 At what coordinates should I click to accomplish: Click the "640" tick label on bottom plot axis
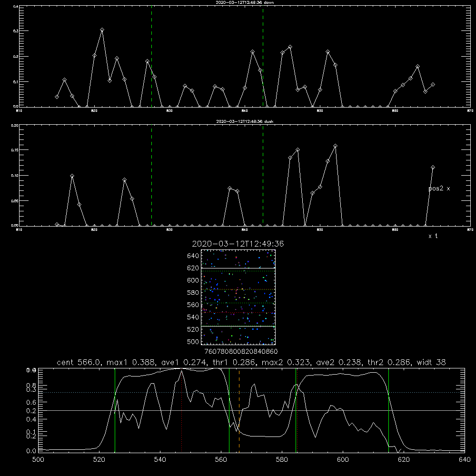465,460
